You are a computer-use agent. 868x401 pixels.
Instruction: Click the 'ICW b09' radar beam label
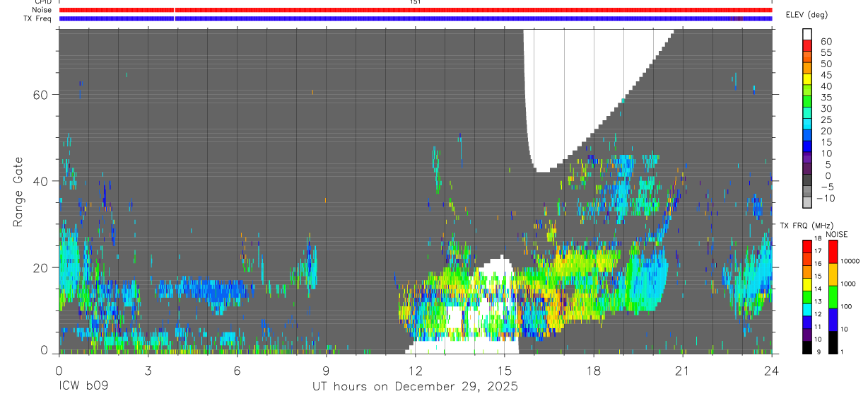coord(84,387)
